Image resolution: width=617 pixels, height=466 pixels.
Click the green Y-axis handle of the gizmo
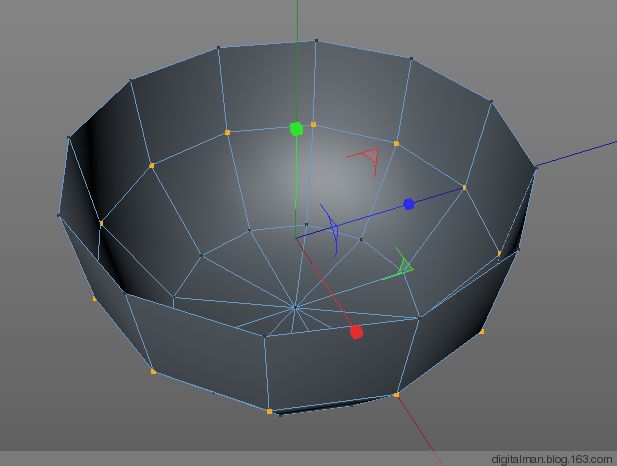click(296, 129)
